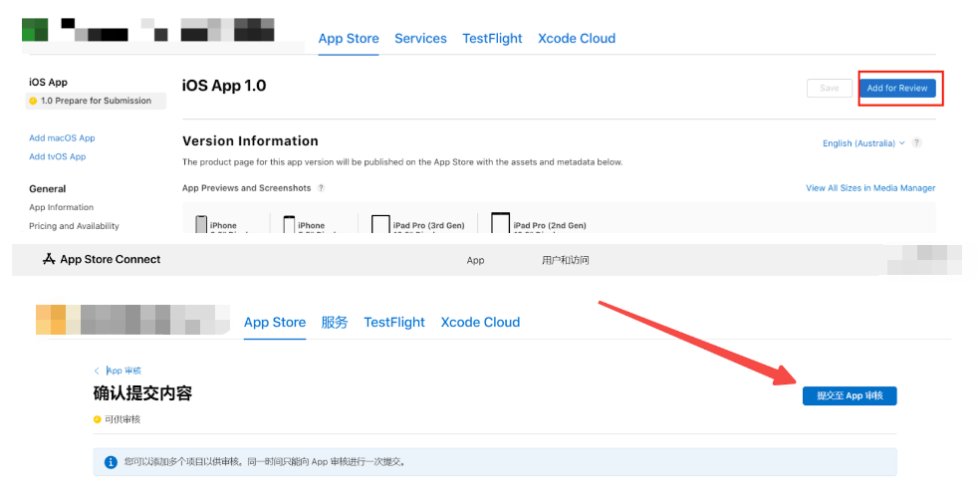The width and height of the screenshot is (980, 501).
Task: Click help icon next to App Previews and Screenshots
Action: point(321,188)
